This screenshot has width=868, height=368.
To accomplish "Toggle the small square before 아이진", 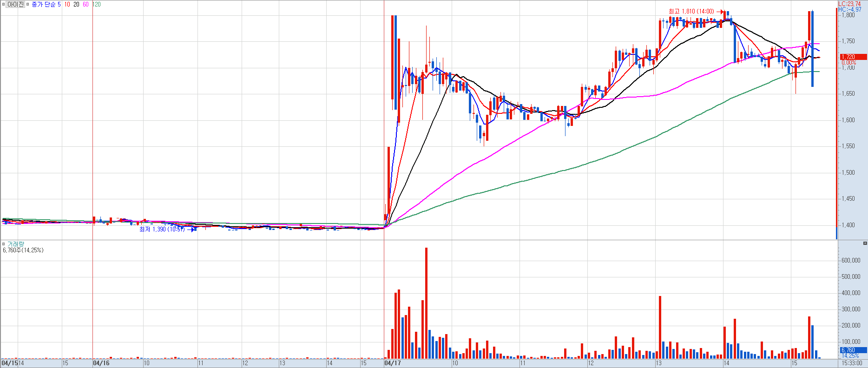I will click(3, 4).
